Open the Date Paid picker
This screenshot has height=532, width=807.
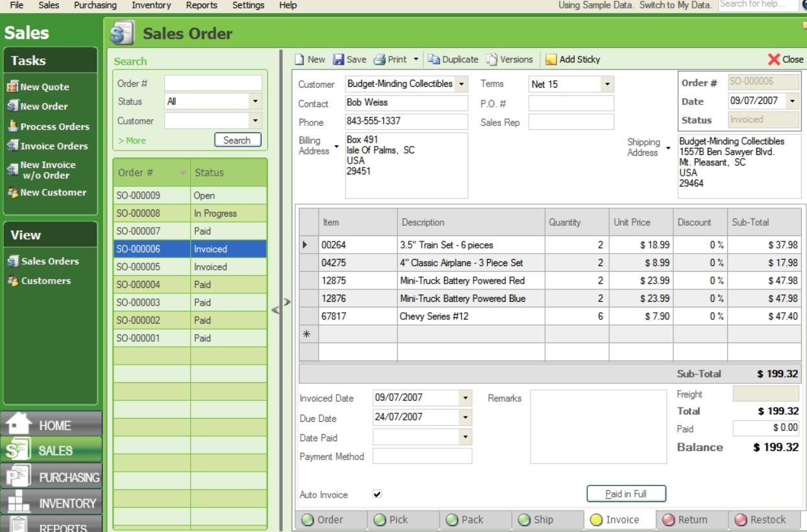(466, 437)
